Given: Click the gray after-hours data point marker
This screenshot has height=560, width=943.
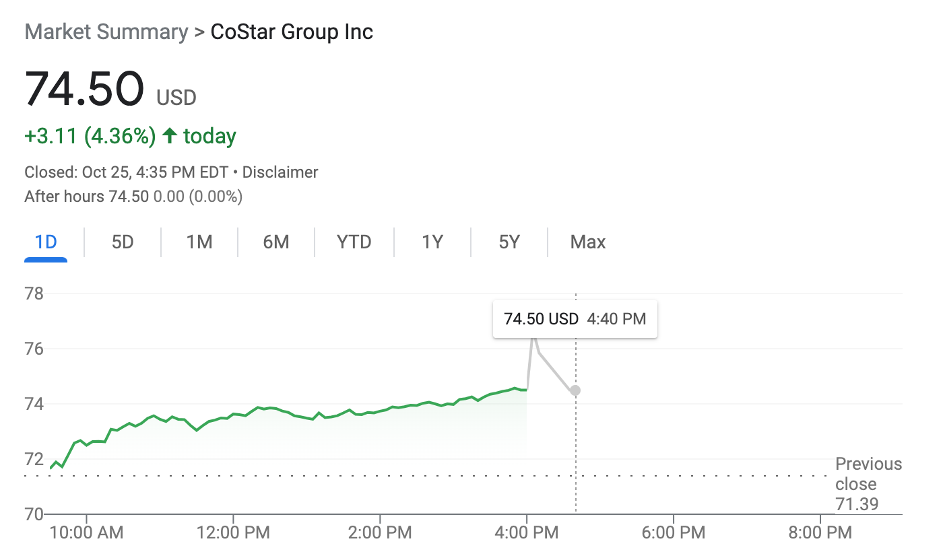Looking at the screenshot, I should (575, 390).
